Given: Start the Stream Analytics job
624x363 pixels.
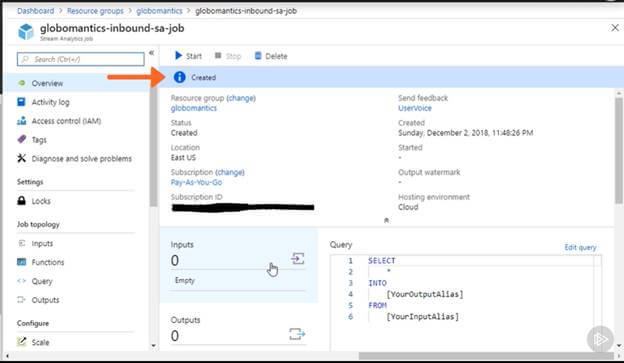Looking at the screenshot, I should tap(188, 56).
